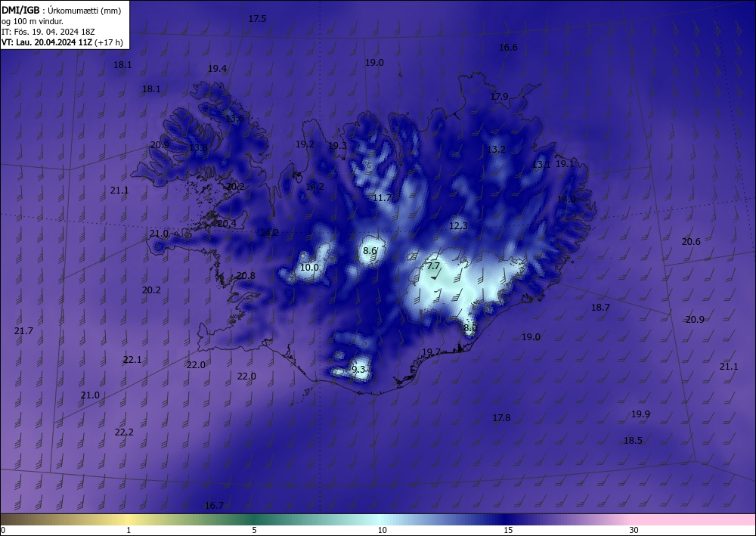Screen dimensions: 756x536
Task: Click the 19.4 value label
Action: tap(217, 69)
